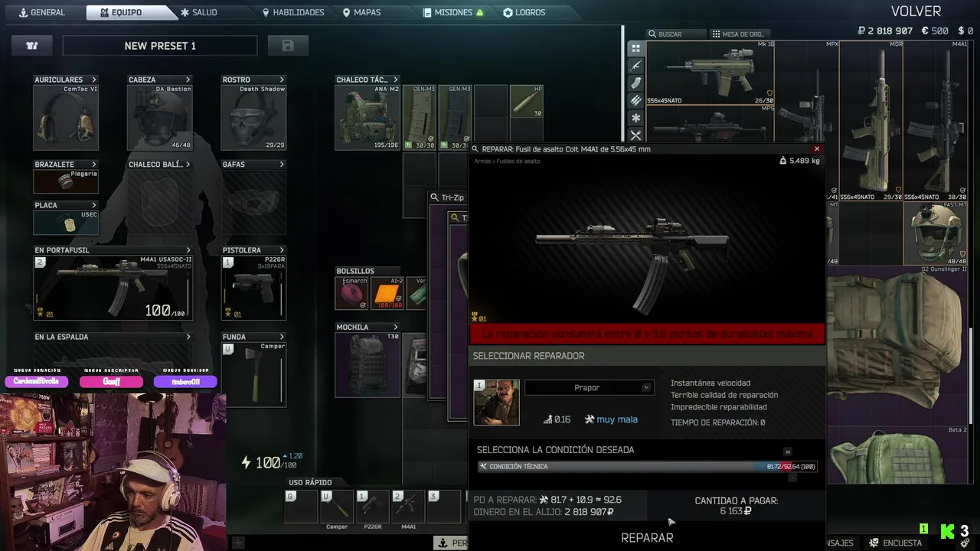Select the FAST MT helmet in stash
Viewport: 980px width, 551px height.
pyautogui.click(x=936, y=233)
